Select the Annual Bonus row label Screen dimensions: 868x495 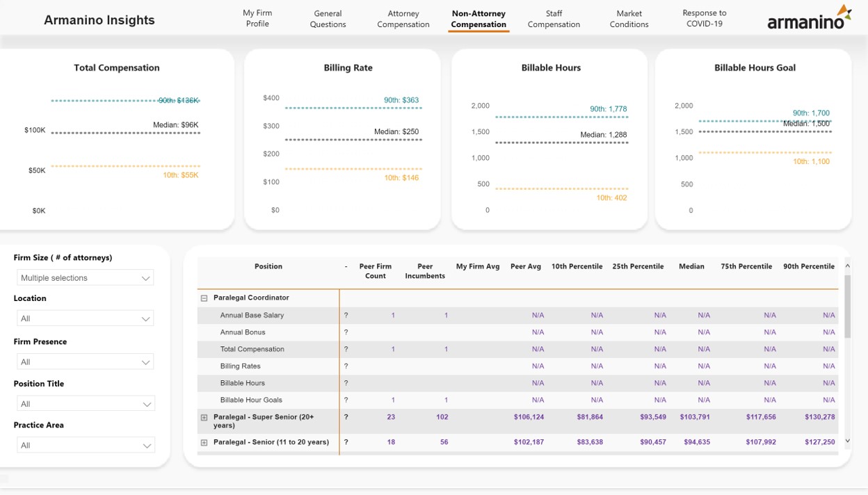click(243, 332)
